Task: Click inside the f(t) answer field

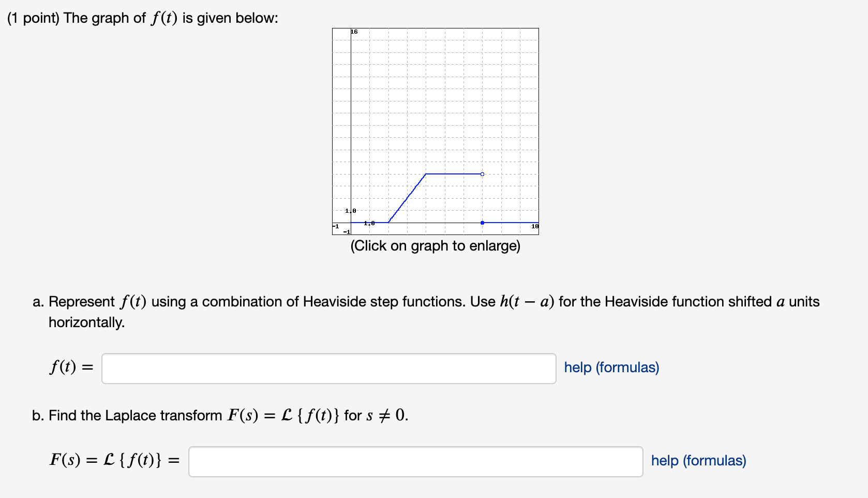Action: coord(328,368)
